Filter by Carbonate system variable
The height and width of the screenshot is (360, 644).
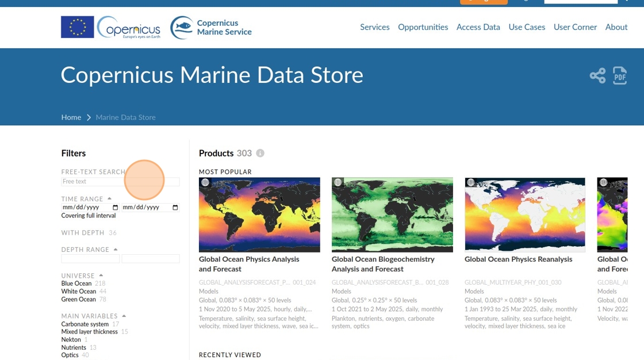pos(85,324)
